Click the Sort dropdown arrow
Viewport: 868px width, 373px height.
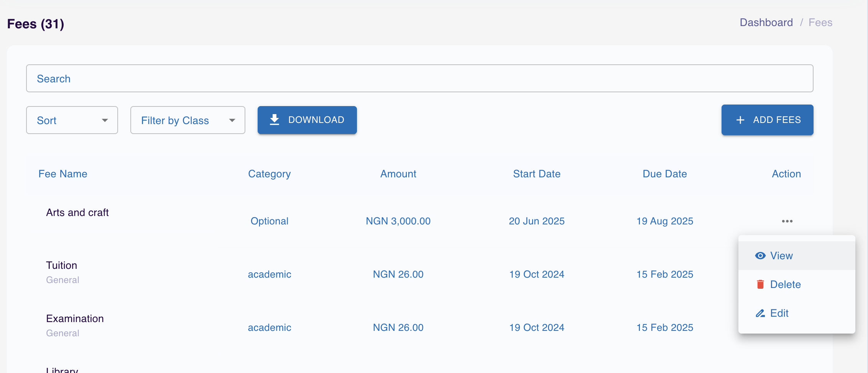pyautogui.click(x=105, y=120)
